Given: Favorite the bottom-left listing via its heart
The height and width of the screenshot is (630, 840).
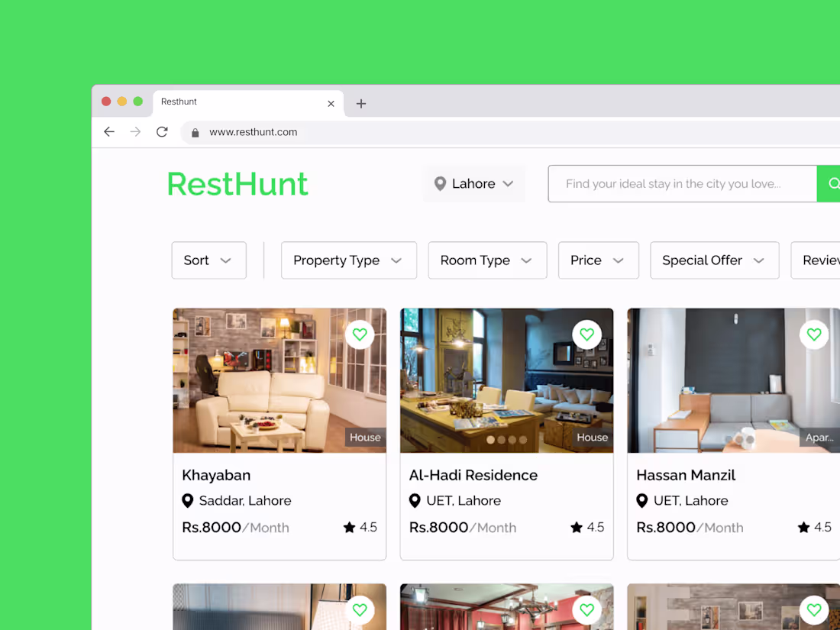Looking at the screenshot, I should point(360,609).
